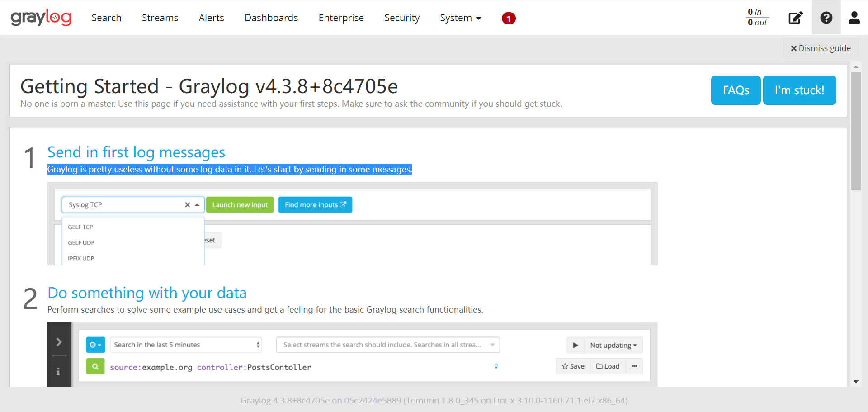
Task: Start the search refresh play button
Action: [576, 345]
